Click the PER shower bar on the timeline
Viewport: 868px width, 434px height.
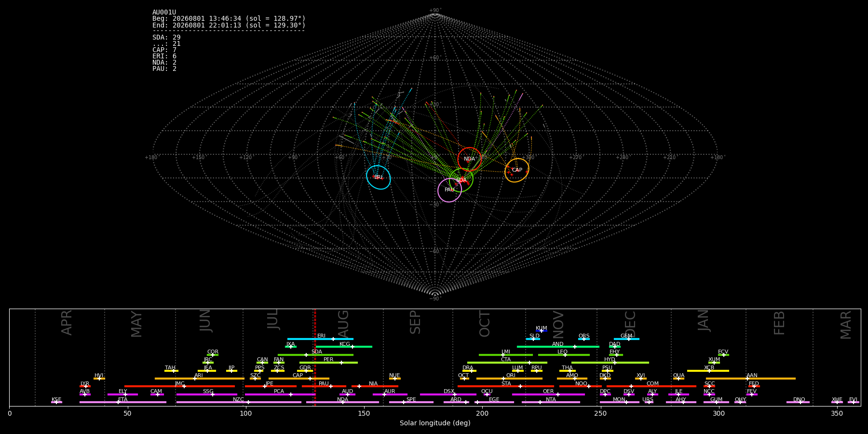[x=328, y=363]
